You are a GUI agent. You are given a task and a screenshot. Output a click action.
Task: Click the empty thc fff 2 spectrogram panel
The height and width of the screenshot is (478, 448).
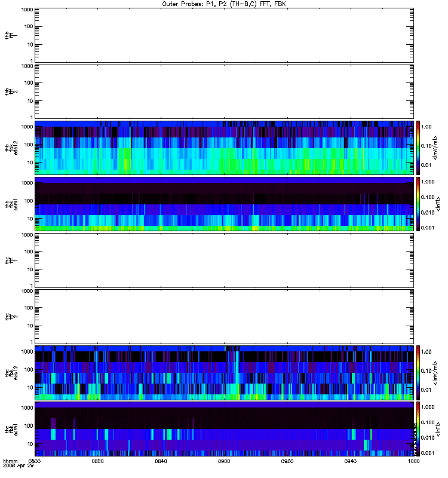click(x=224, y=317)
